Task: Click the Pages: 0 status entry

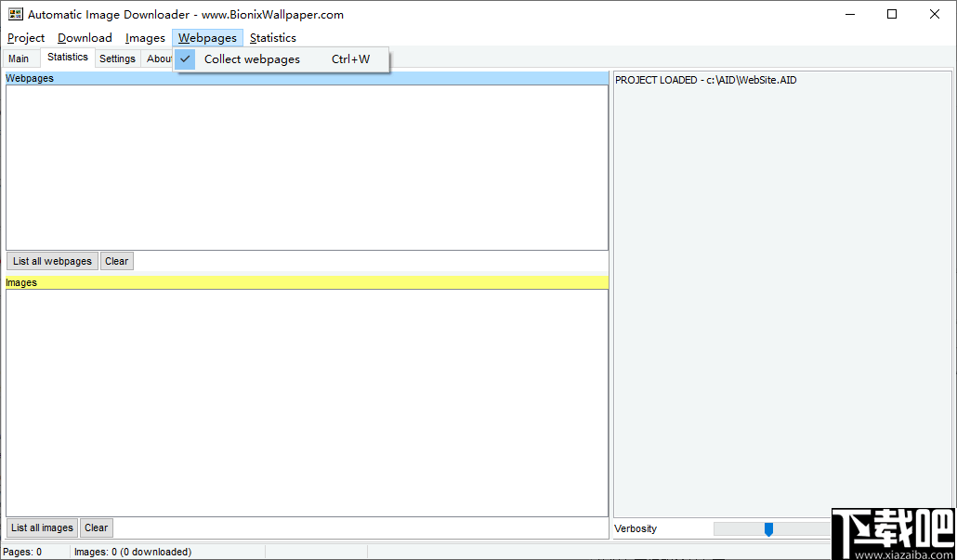Action: click(22, 552)
